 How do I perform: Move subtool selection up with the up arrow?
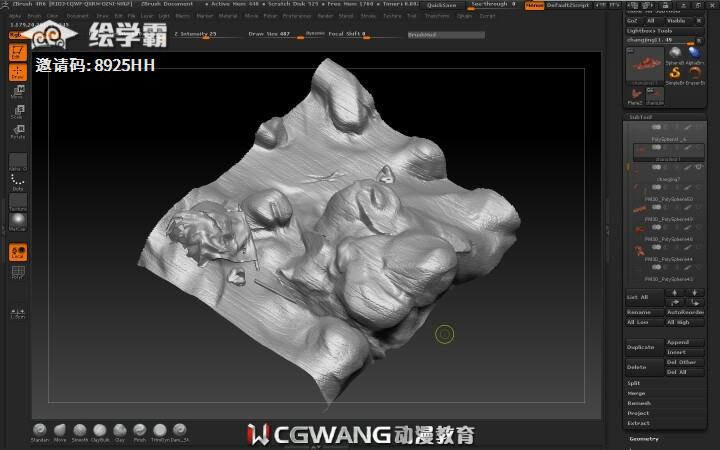(675, 292)
